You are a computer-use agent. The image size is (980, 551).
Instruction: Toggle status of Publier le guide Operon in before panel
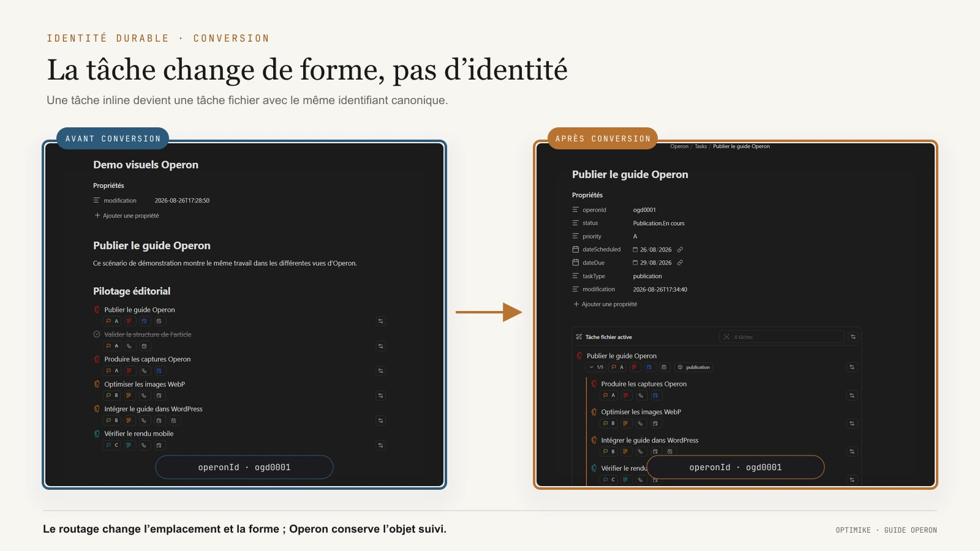(97, 310)
